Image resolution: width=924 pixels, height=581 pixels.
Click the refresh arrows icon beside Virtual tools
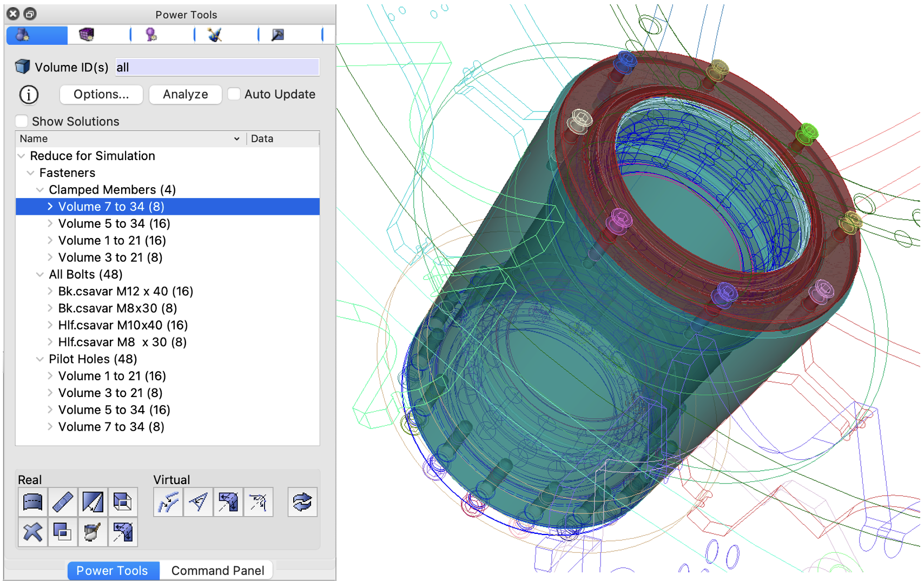pyautogui.click(x=302, y=502)
